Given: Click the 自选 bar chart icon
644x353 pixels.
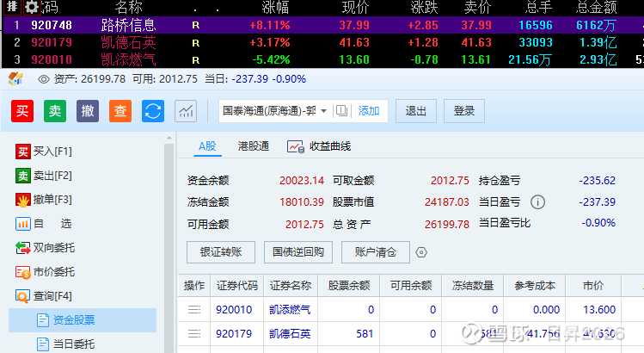Looking at the screenshot, I should click(x=23, y=224).
